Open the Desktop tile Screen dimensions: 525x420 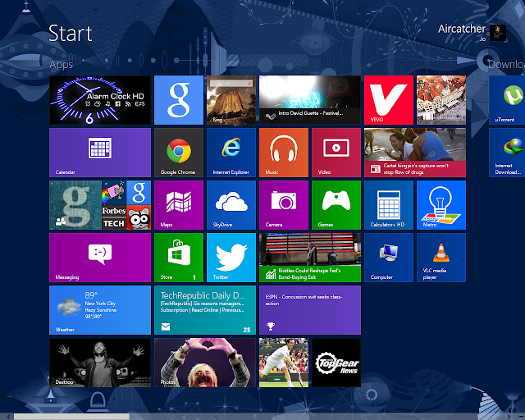[x=100, y=363]
